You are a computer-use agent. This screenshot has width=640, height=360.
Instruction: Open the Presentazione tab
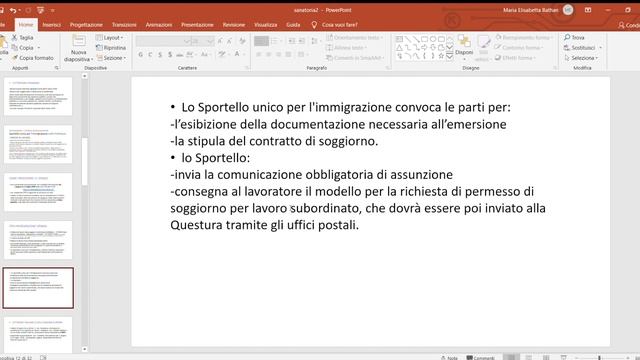197,25
